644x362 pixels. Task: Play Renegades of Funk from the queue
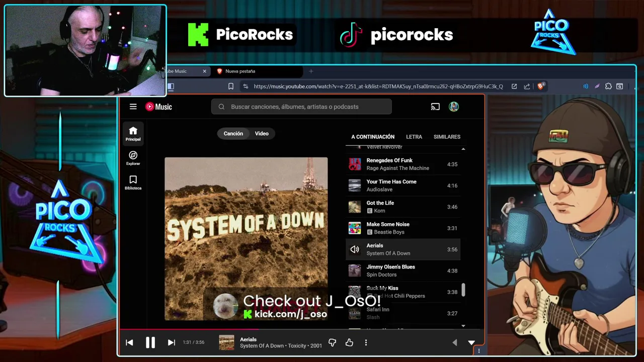coord(403,164)
